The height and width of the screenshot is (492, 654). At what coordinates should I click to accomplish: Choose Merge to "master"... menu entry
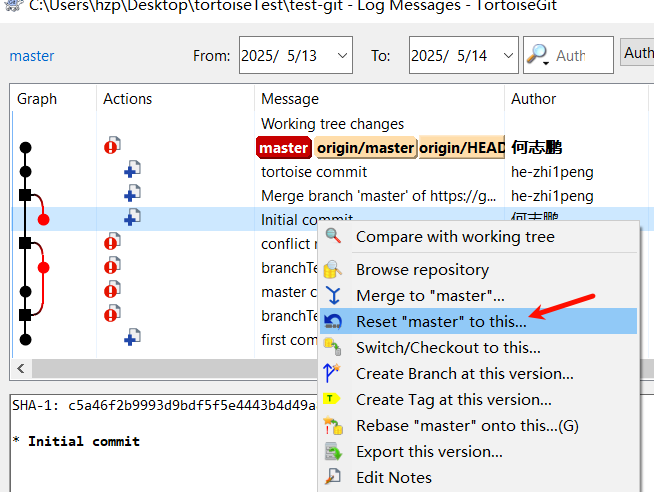tap(478, 296)
